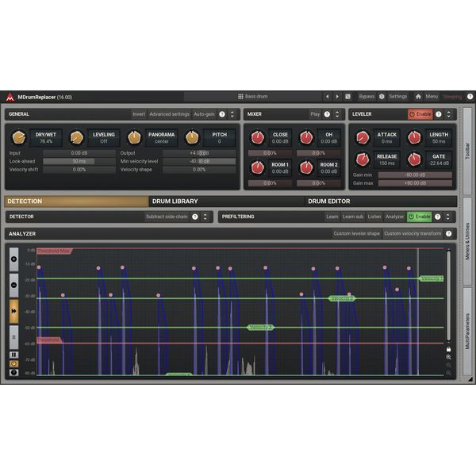The height and width of the screenshot is (476, 476).
Task: Open the preset grid icon beside Bass drum
Action: pyautogui.click(x=240, y=97)
